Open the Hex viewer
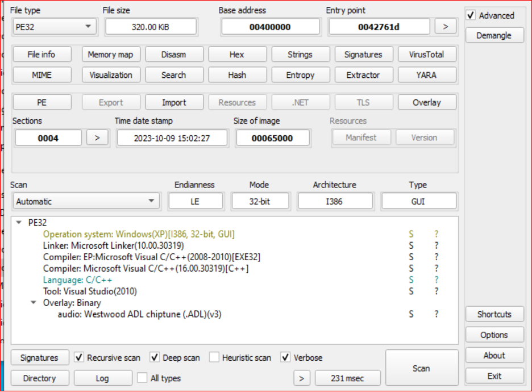Screen dimensions: 532x392 [x=237, y=55]
